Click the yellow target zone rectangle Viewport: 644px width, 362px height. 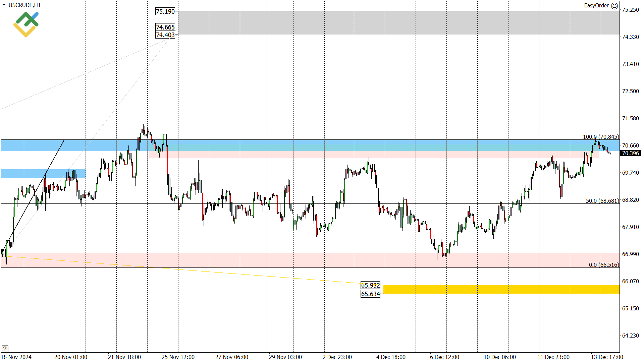coord(501,289)
